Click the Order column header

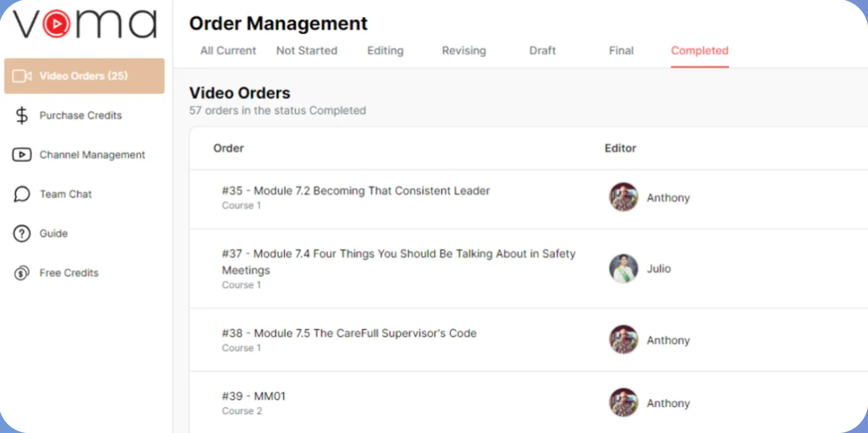[228, 148]
